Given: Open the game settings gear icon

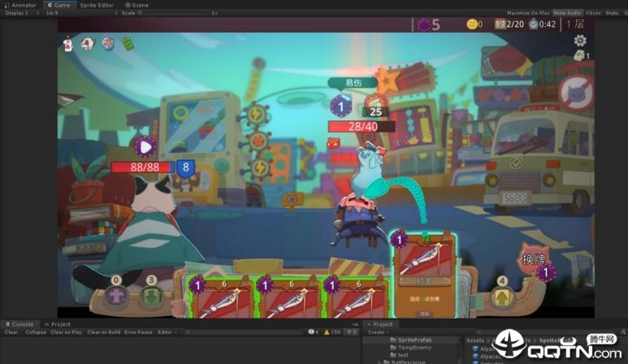Looking at the screenshot, I should [x=580, y=41].
